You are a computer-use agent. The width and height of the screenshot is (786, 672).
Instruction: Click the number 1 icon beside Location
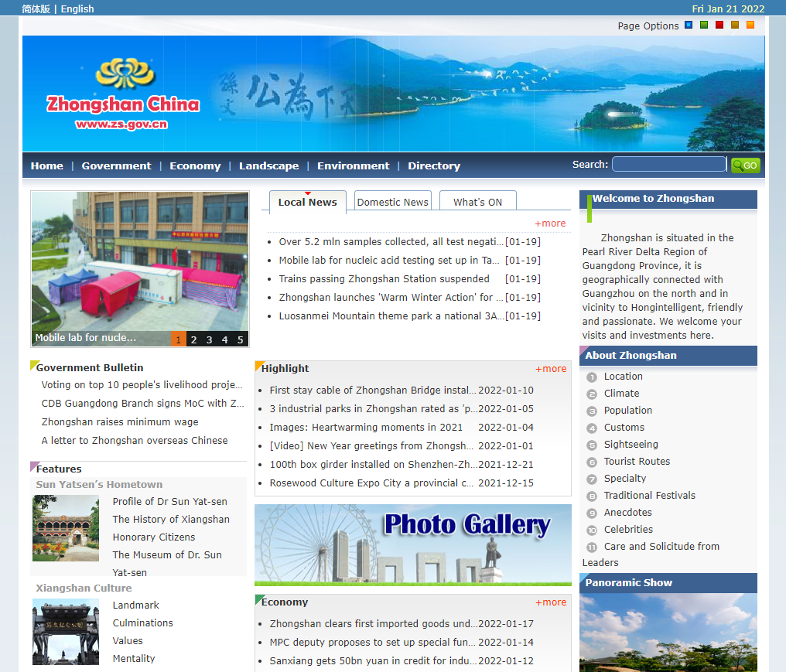592,377
